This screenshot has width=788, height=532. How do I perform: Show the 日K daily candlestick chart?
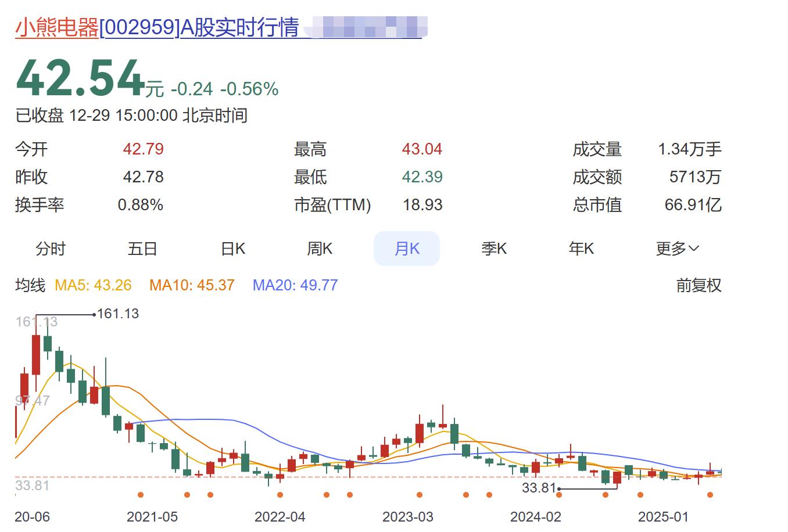(x=233, y=249)
